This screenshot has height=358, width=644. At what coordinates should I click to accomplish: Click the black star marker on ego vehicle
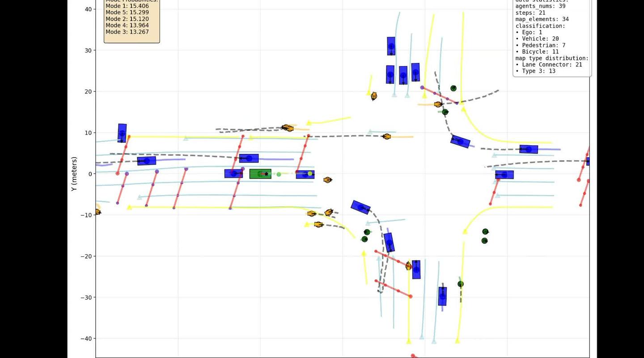[267, 174]
